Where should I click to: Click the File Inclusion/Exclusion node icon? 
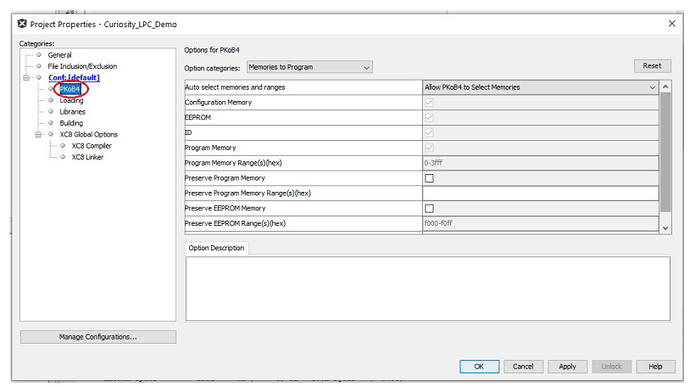coord(39,66)
